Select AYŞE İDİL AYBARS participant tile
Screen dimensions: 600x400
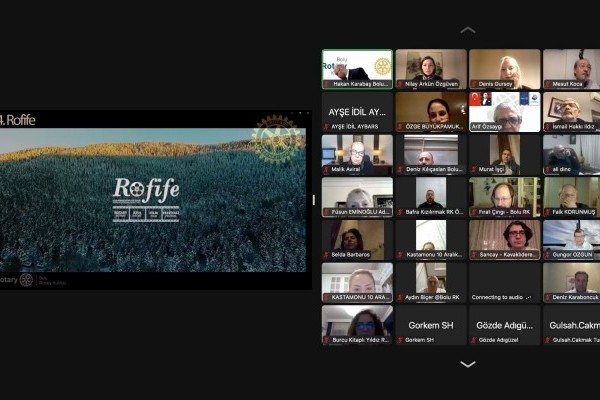[x=357, y=112]
